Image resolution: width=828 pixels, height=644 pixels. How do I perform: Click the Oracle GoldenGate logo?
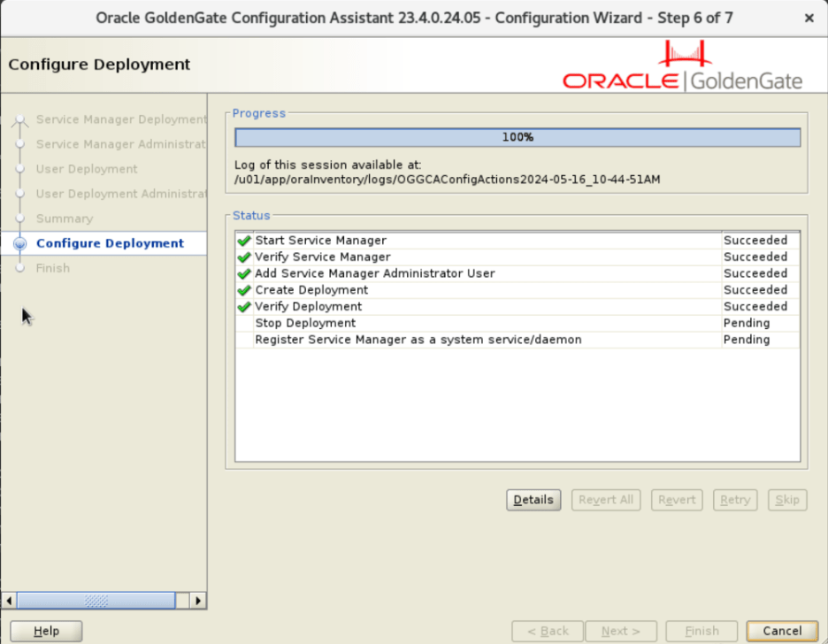(683, 66)
